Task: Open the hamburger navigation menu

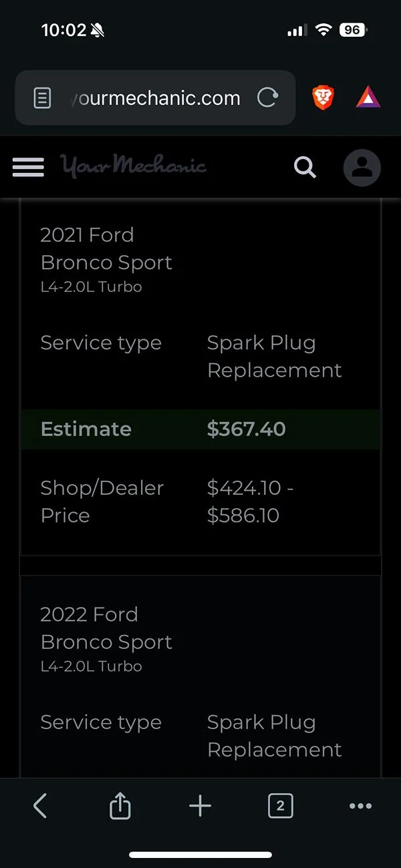Action: pyautogui.click(x=27, y=168)
